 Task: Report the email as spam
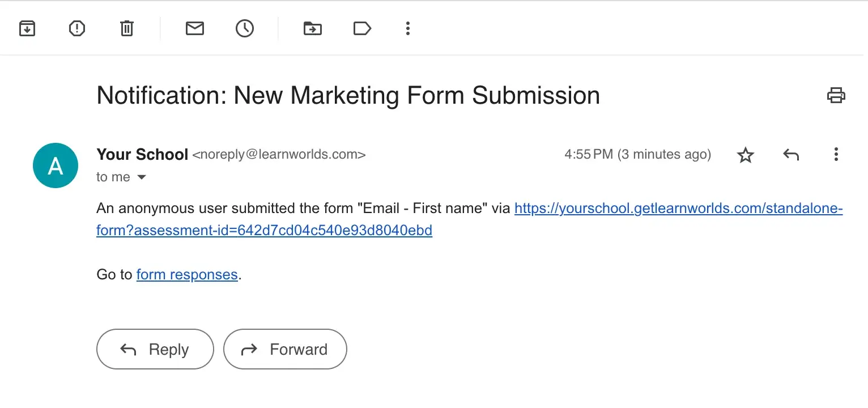point(77,28)
